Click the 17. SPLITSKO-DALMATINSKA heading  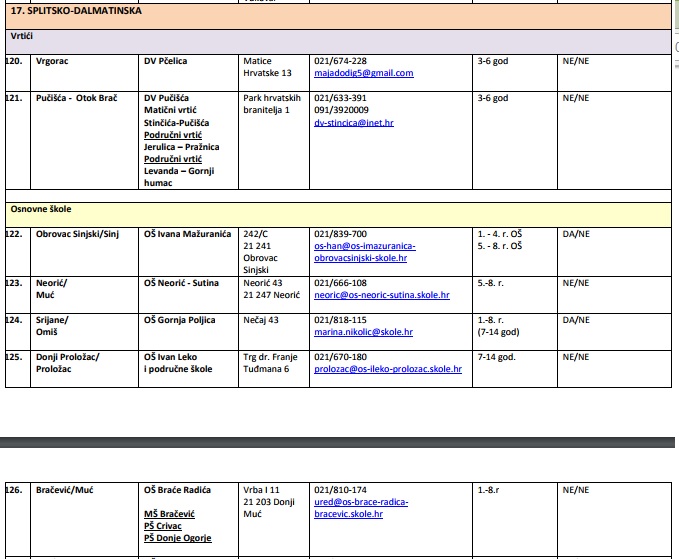tap(76, 11)
